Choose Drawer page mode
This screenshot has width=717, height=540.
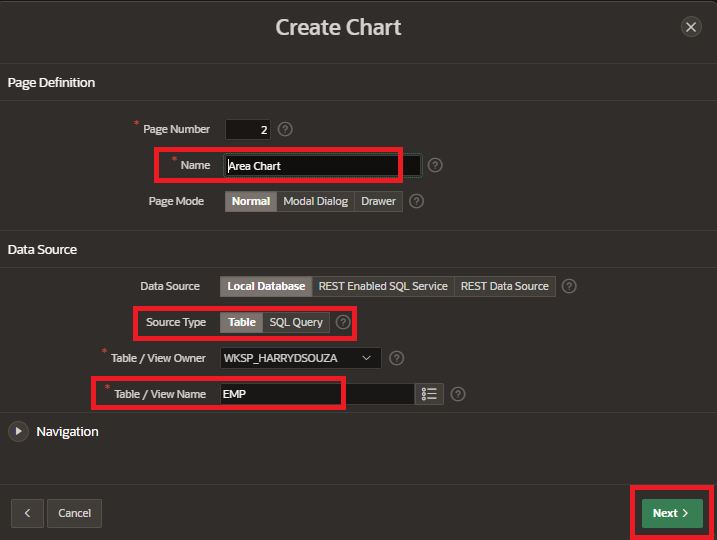click(x=378, y=201)
